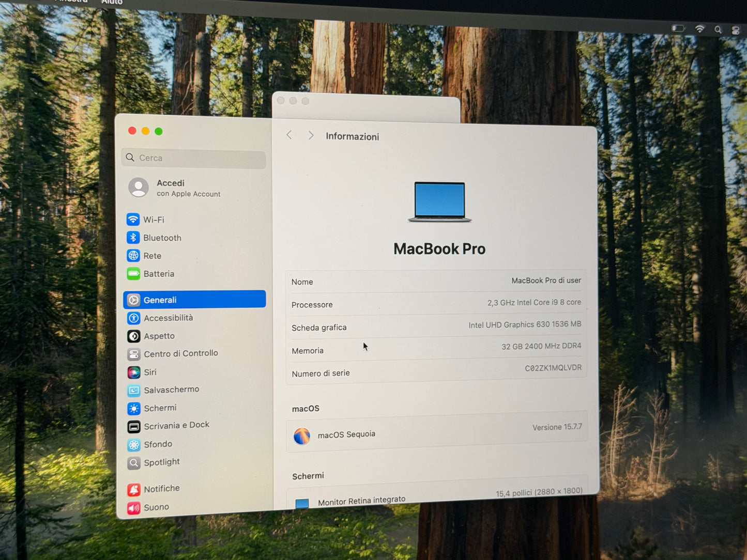The width and height of the screenshot is (747, 560).
Task: Go back with the left chevron
Action: (x=289, y=135)
